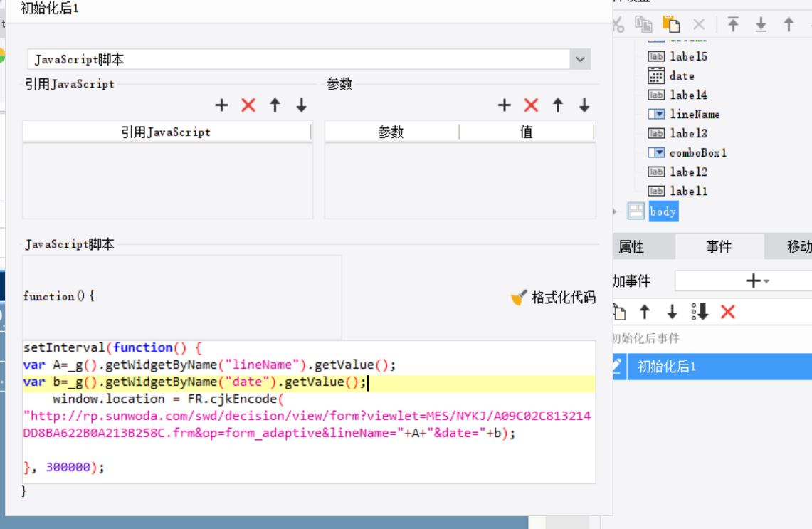
Task: Select label2 in the widget tree
Action: (688, 172)
